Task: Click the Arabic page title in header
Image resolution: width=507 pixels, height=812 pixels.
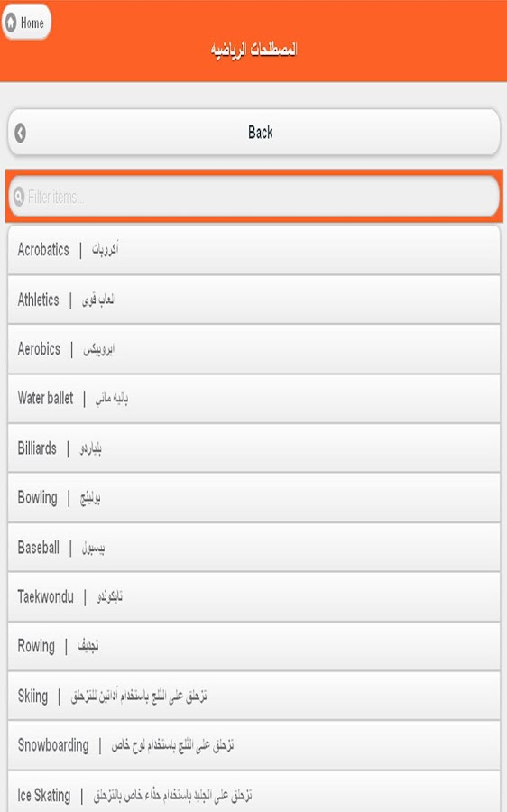Action: click(x=253, y=50)
